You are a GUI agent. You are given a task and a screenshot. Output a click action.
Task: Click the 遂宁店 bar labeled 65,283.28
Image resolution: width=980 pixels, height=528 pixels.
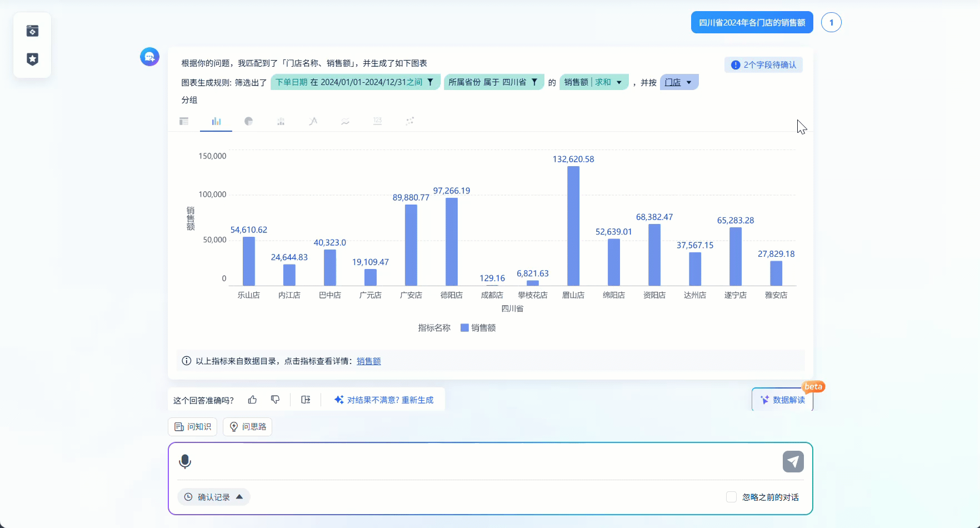(736, 256)
